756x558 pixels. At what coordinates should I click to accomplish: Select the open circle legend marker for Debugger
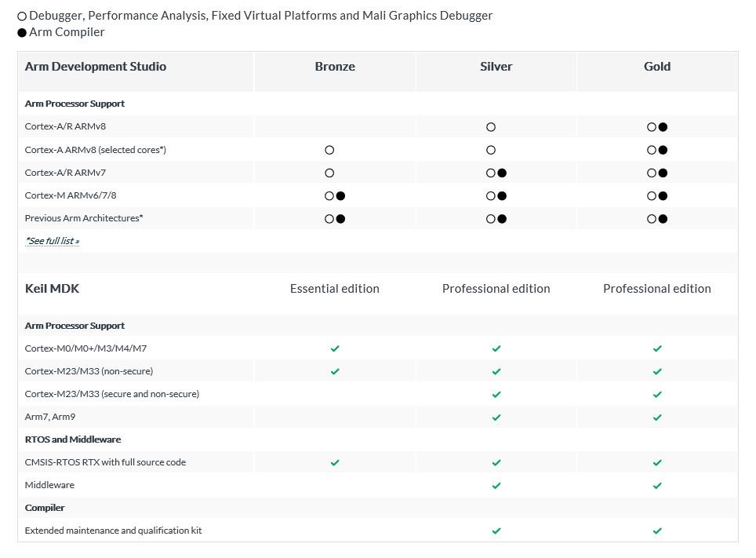(21, 15)
